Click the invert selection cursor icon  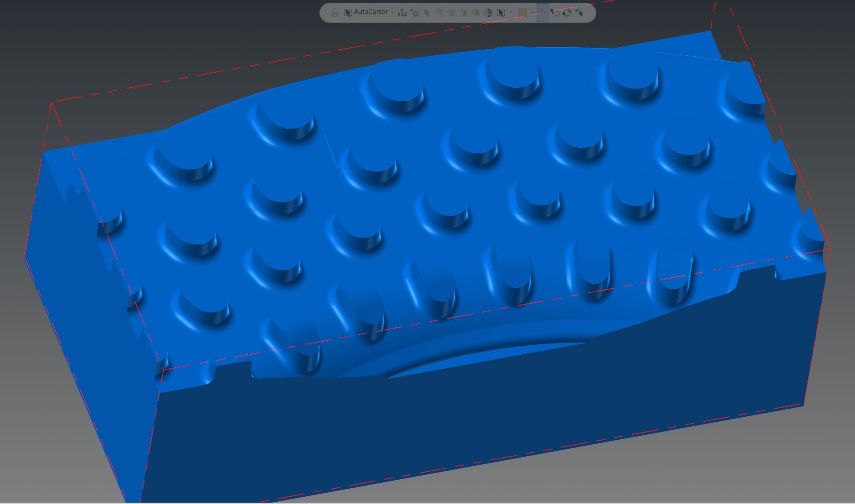click(567, 13)
